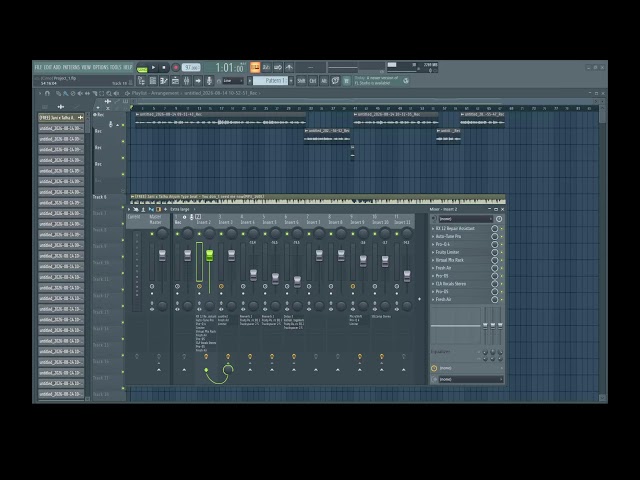Screen dimensions: 640x480
Task: Click the Insert 3 routing send knob
Action: pyautogui.click(x=228, y=369)
